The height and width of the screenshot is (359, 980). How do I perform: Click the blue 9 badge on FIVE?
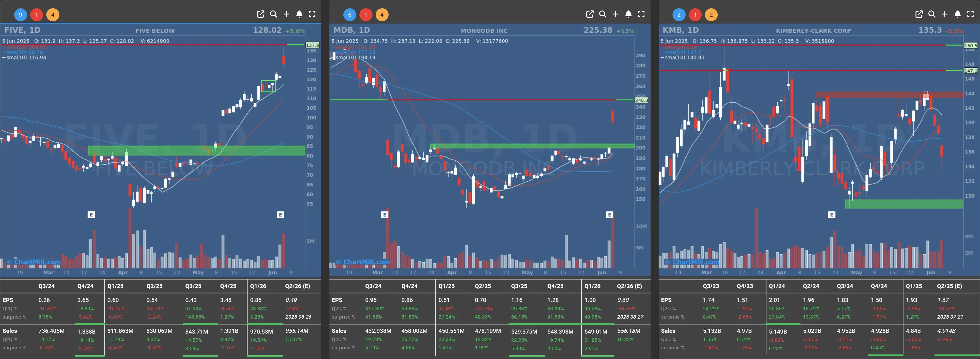click(21, 15)
